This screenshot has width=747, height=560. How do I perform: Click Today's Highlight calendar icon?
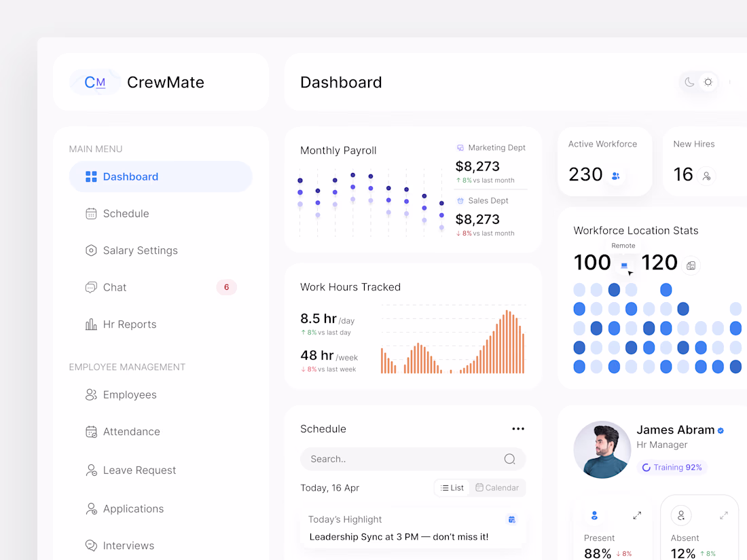point(511,519)
